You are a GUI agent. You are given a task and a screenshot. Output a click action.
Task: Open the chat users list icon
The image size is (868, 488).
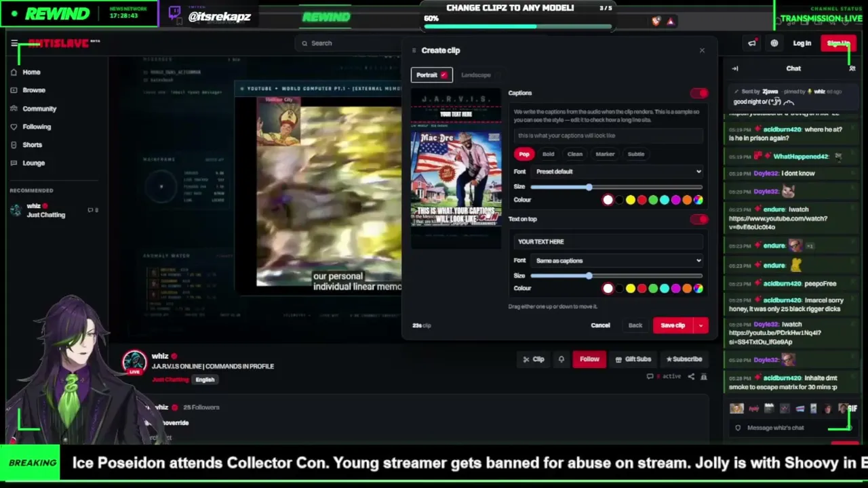852,68
